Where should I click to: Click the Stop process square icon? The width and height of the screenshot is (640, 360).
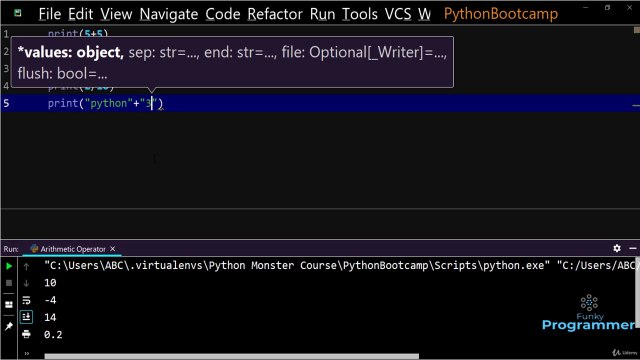tap(9, 283)
